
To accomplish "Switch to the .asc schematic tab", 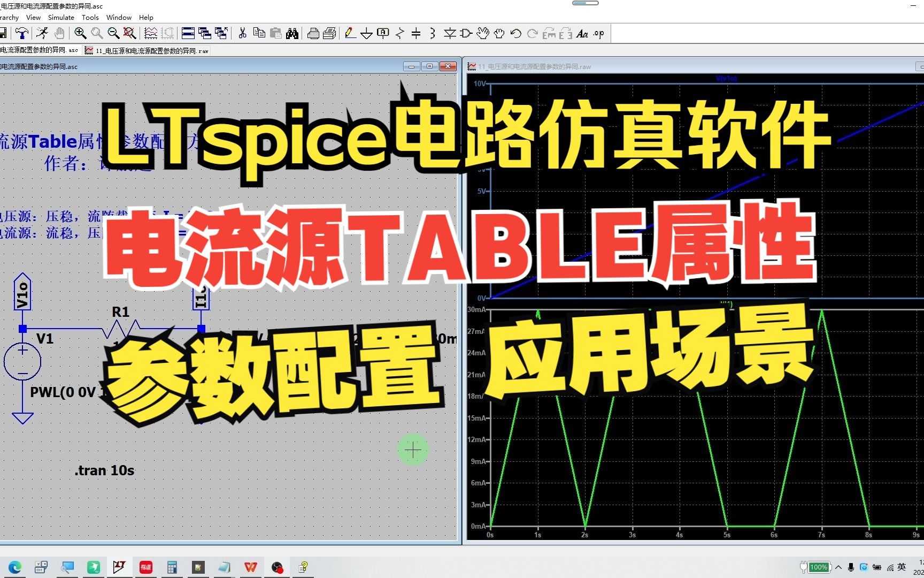I will [x=40, y=50].
